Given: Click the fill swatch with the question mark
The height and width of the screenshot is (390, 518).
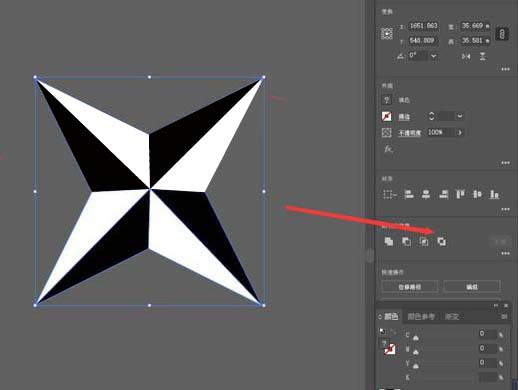Looking at the screenshot, I should pos(387,100).
